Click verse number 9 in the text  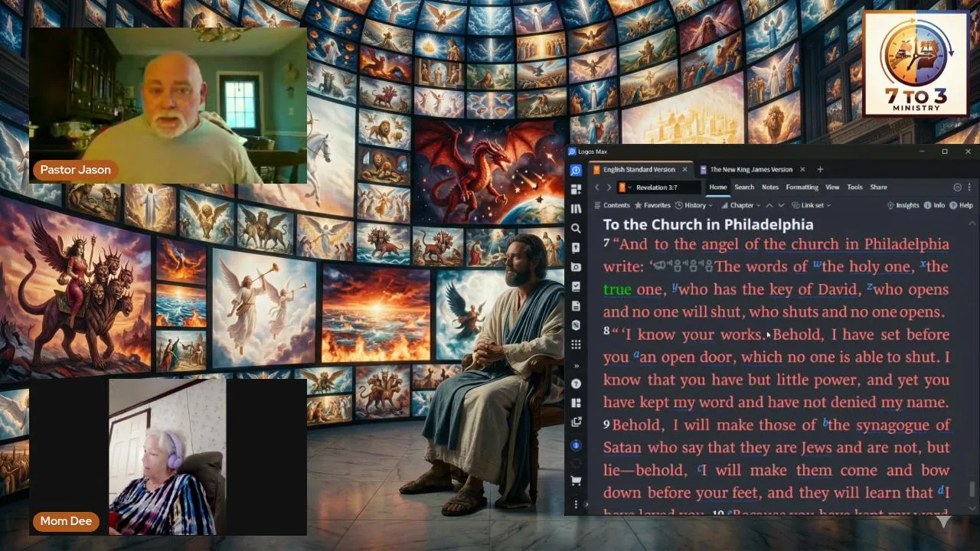[x=606, y=425]
